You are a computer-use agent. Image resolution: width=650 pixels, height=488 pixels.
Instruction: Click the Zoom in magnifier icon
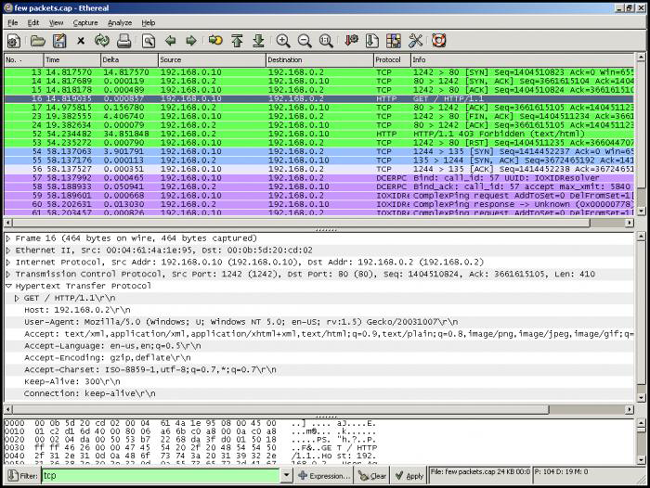(x=283, y=41)
